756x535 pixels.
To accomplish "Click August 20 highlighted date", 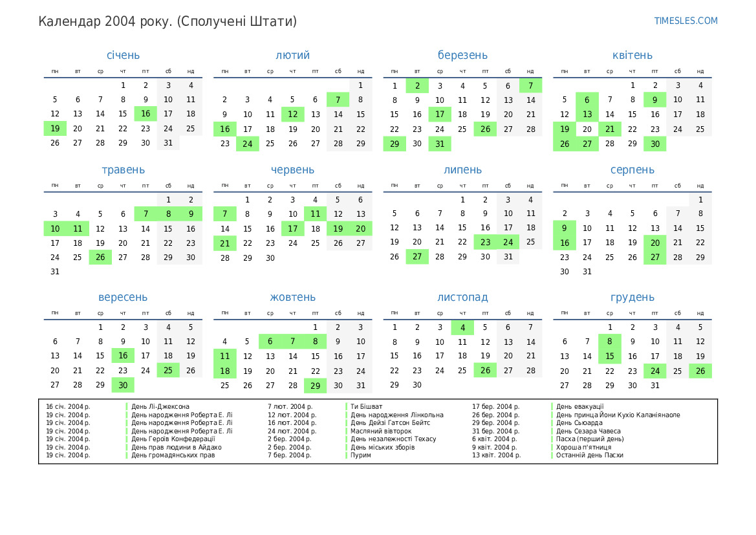I will [654, 243].
